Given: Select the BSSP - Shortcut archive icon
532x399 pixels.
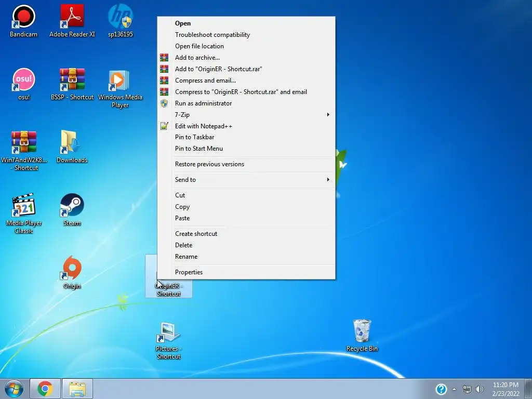Looking at the screenshot, I should (x=72, y=84).
